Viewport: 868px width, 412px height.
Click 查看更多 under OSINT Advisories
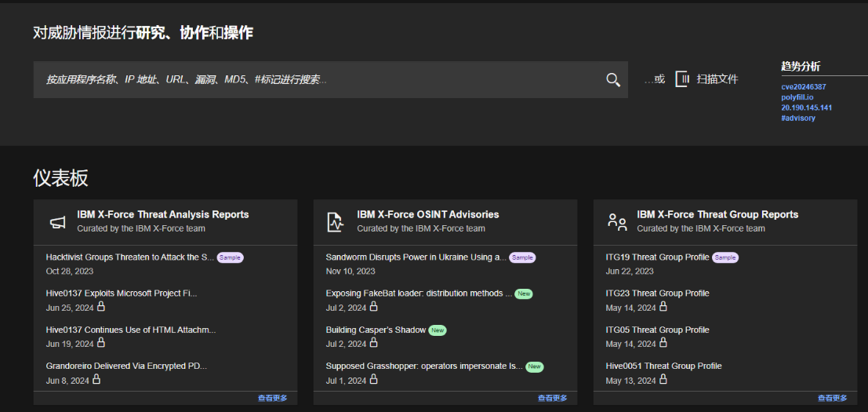coord(553,398)
